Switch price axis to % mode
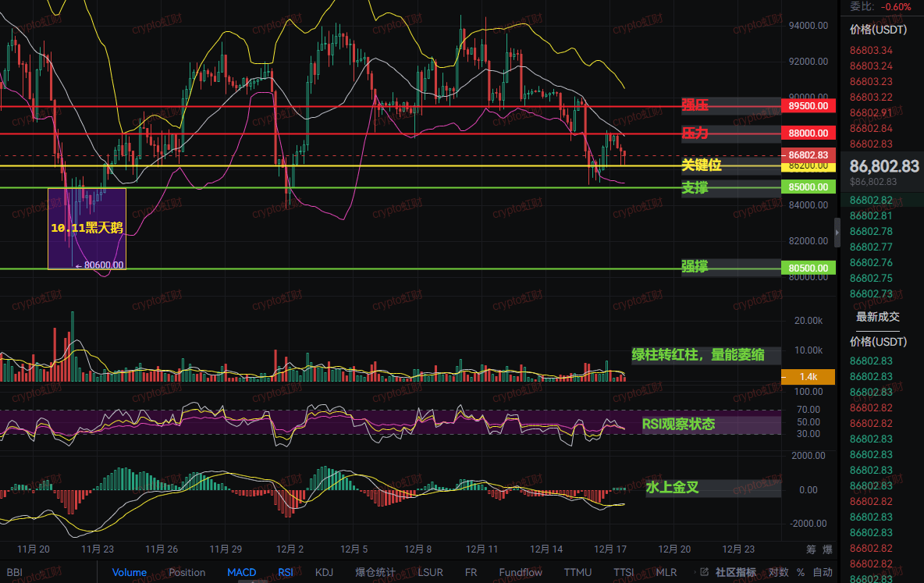This screenshot has height=583, width=924. click(x=801, y=572)
